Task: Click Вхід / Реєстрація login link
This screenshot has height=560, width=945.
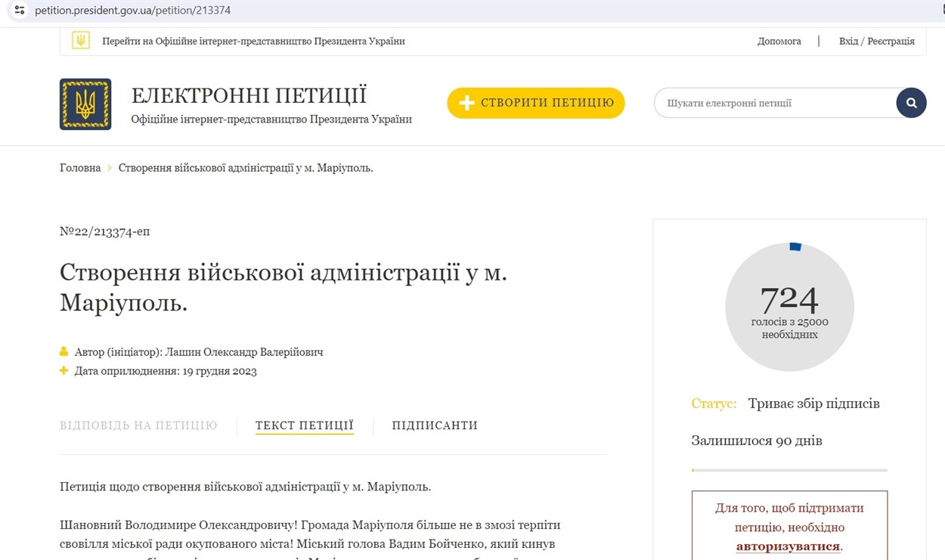Action: tap(876, 42)
